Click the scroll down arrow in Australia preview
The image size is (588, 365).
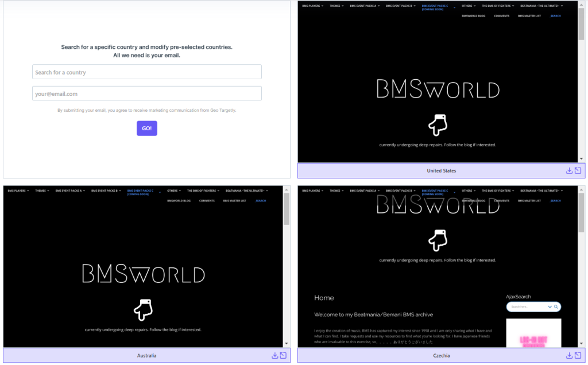pyautogui.click(x=287, y=343)
